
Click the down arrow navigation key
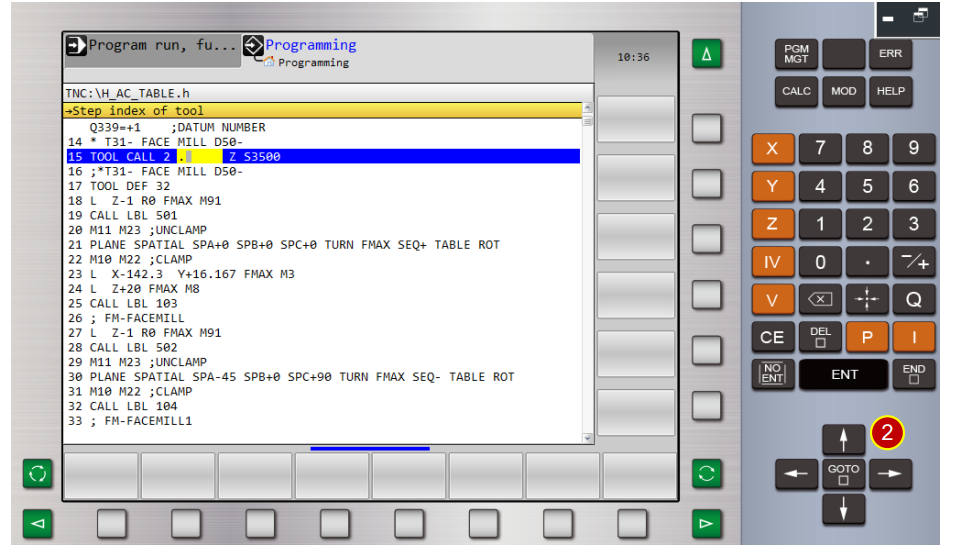[x=843, y=509]
